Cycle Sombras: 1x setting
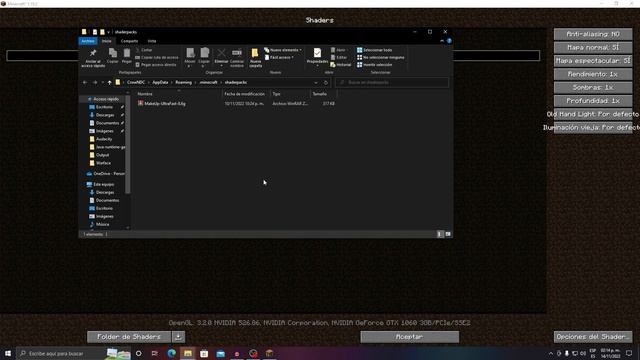 click(593, 87)
